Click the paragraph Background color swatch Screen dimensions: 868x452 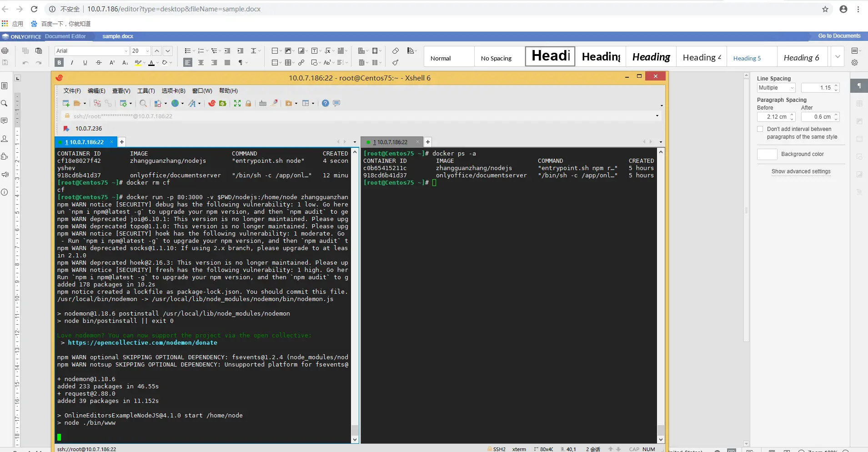pos(767,154)
